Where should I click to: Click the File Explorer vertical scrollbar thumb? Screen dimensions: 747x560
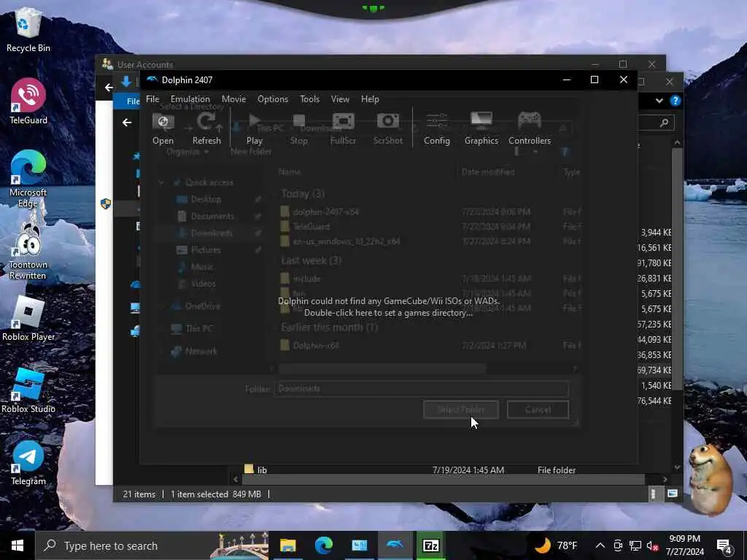pyautogui.click(x=677, y=269)
